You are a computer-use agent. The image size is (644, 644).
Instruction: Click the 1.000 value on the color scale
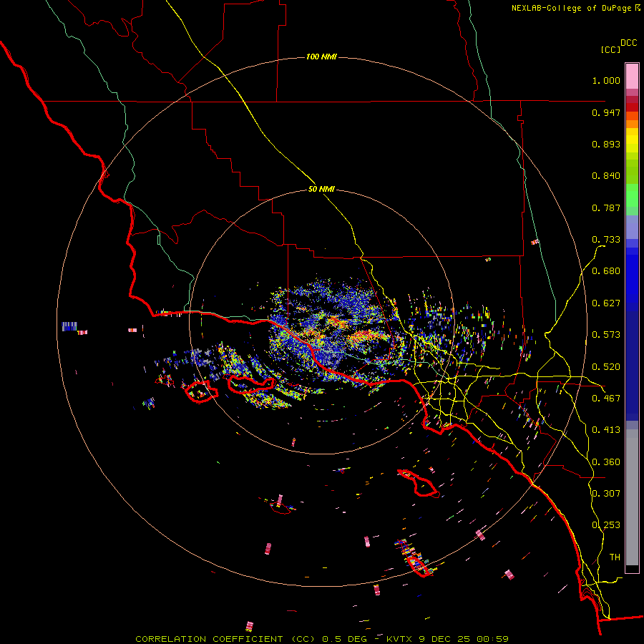(606, 80)
